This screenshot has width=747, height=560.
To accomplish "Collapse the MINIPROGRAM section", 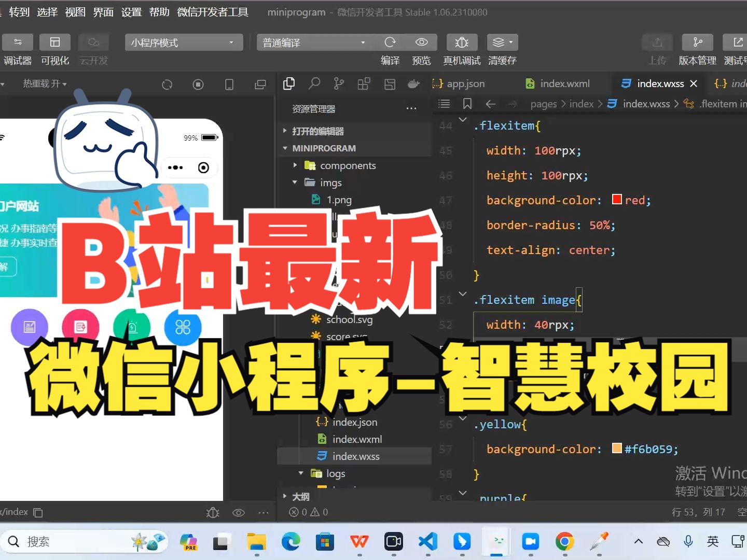I will coord(324,148).
